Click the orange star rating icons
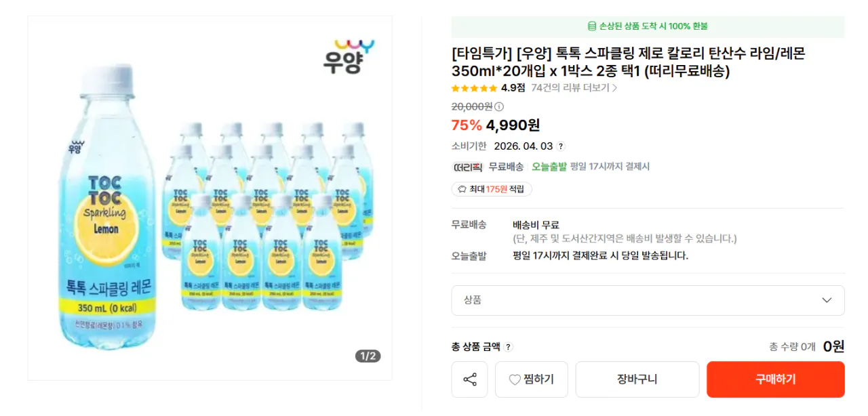The width and height of the screenshot is (868, 416). click(x=471, y=88)
